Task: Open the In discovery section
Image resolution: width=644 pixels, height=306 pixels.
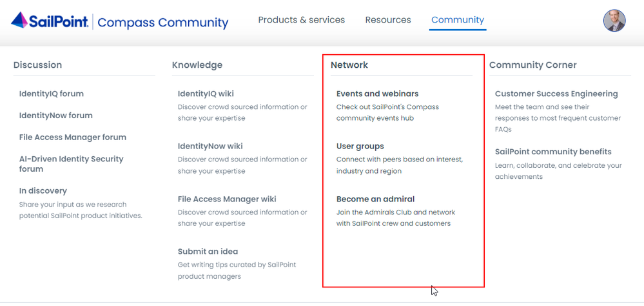Action: (x=43, y=190)
